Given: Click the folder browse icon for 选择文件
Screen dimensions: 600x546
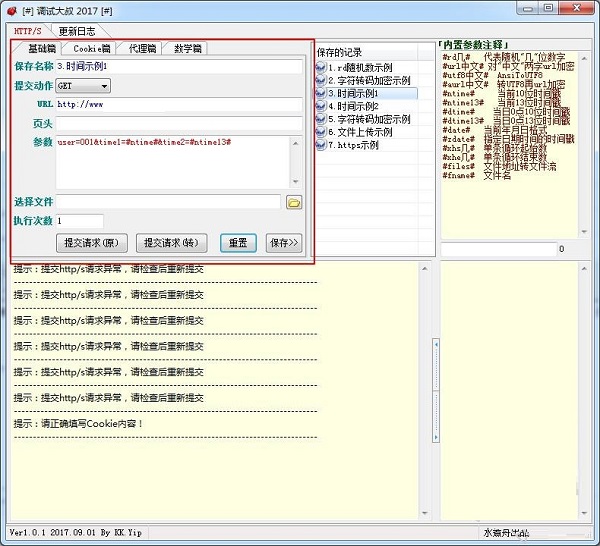Looking at the screenshot, I should 294,202.
